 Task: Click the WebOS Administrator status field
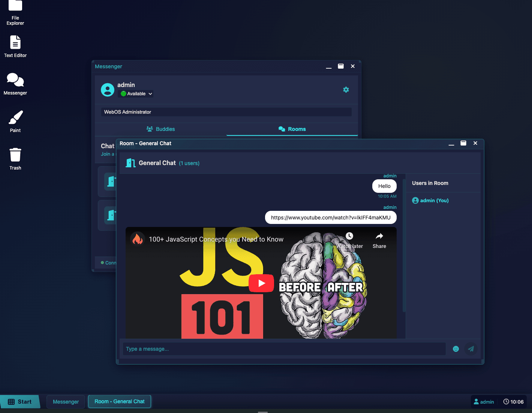coord(226,112)
